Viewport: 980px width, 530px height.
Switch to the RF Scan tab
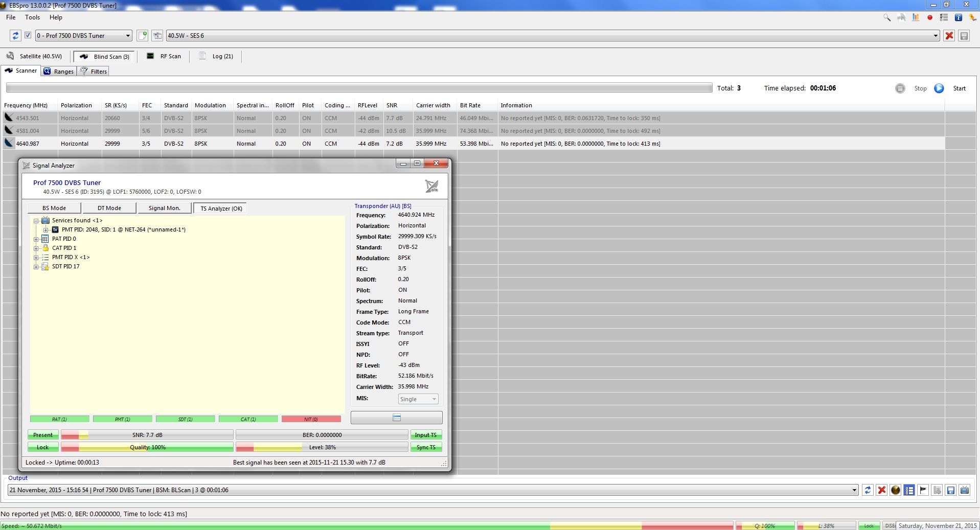coord(164,56)
